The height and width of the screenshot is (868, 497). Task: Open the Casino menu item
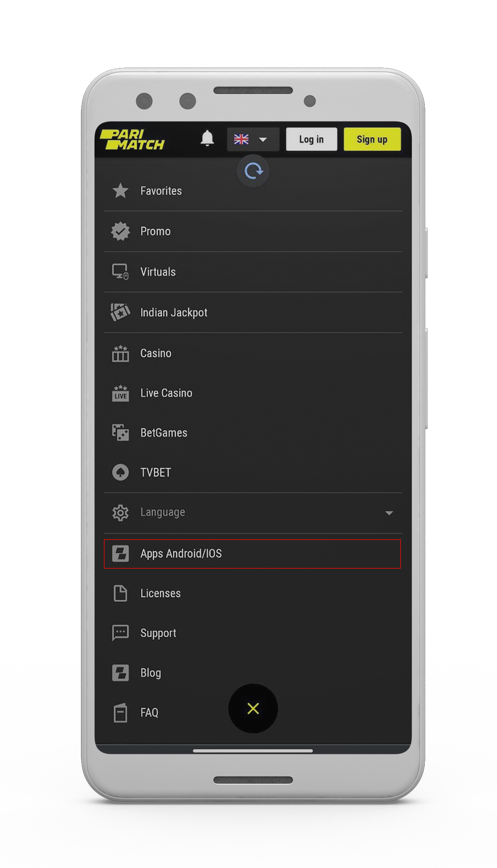coord(253,353)
